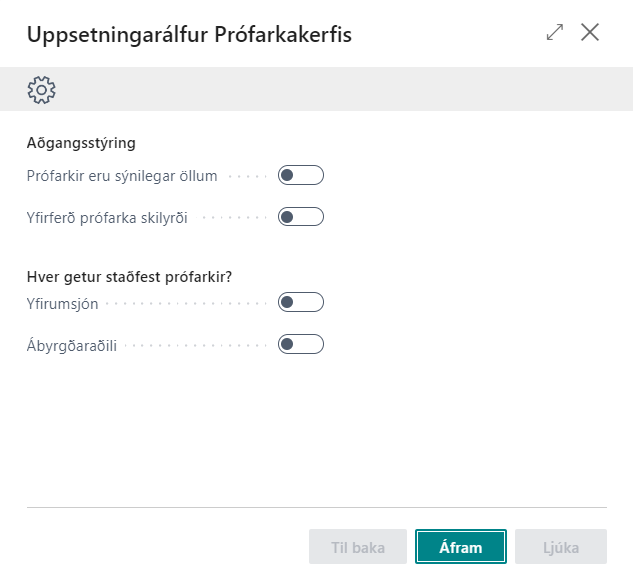Click the Ljúka button
This screenshot has height=588, width=633.
tap(560, 547)
